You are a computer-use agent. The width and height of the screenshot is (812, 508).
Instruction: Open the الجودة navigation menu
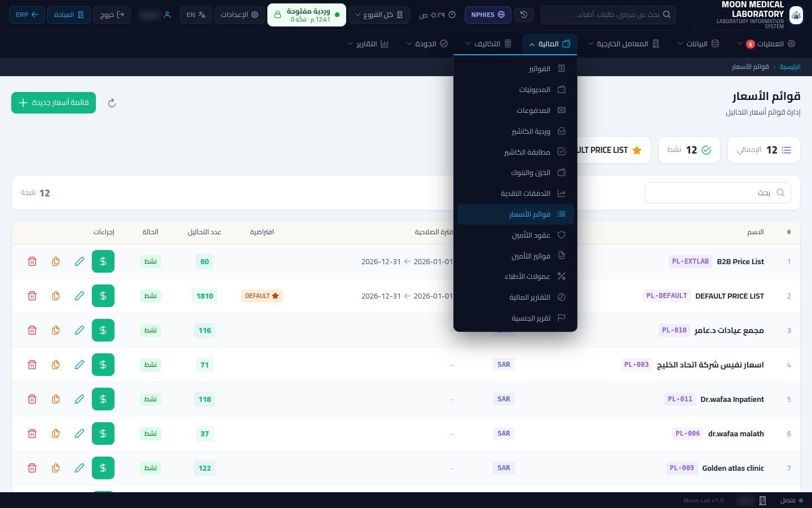click(427, 43)
